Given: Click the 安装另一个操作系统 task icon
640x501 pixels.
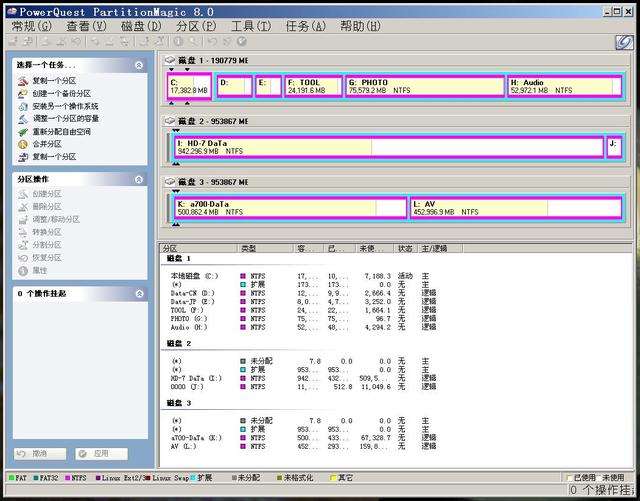Looking at the screenshot, I should click(x=23, y=106).
